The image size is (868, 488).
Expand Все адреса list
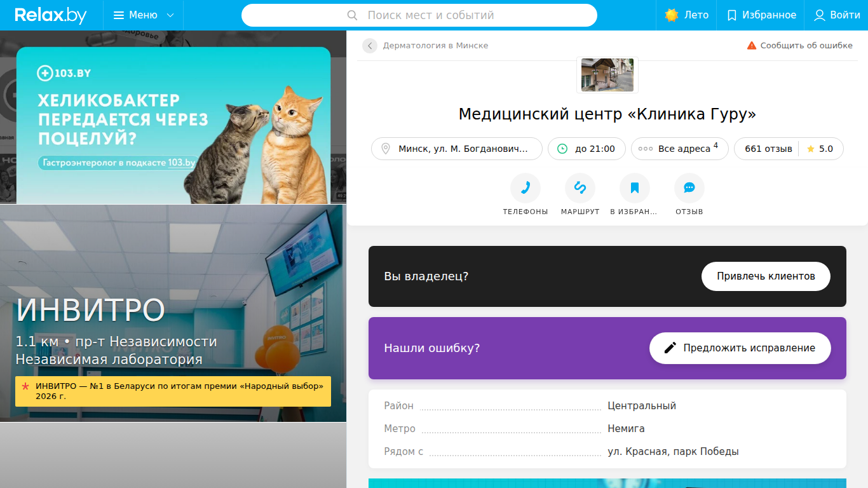tap(679, 149)
